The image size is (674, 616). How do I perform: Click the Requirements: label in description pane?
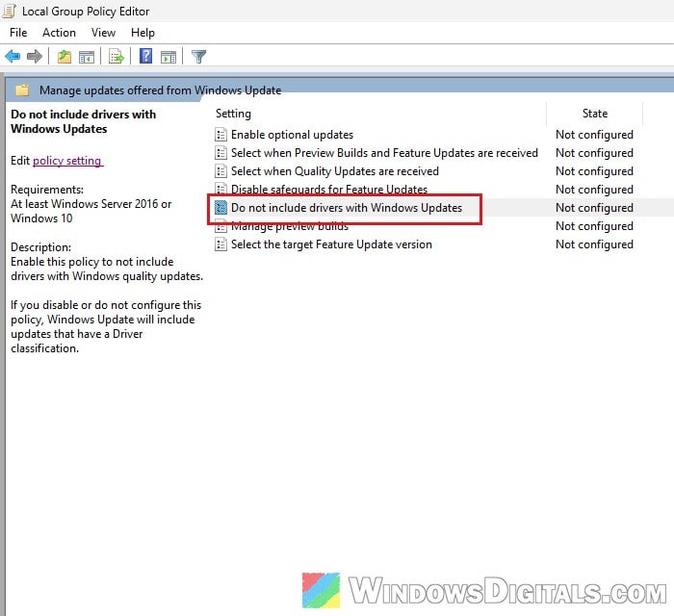pyautogui.click(x=47, y=190)
